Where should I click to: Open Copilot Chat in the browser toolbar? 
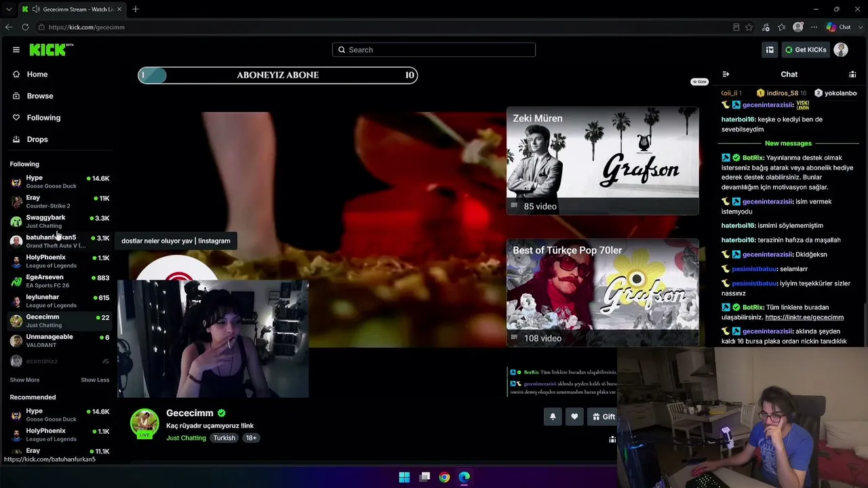pos(839,27)
